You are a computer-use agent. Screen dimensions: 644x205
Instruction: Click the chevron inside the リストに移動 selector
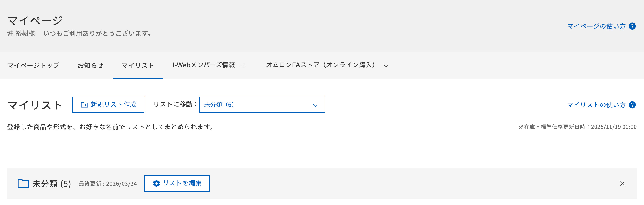[315, 105]
